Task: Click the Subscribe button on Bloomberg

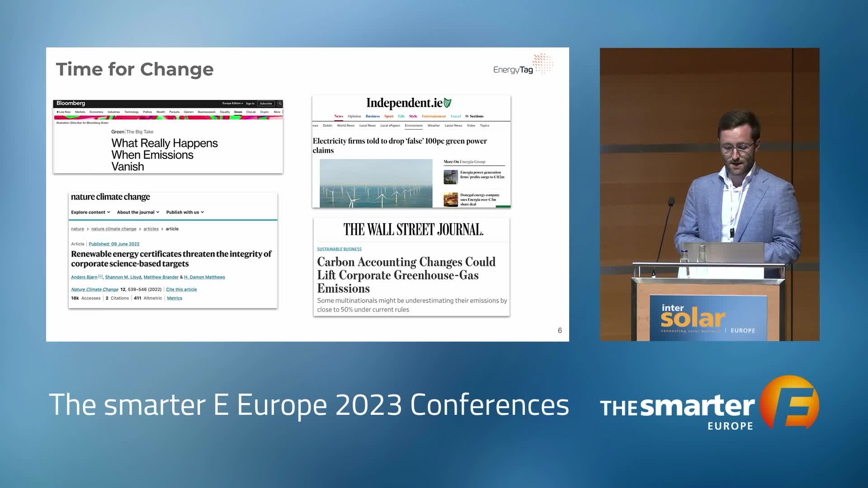Action: coord(266,103)
